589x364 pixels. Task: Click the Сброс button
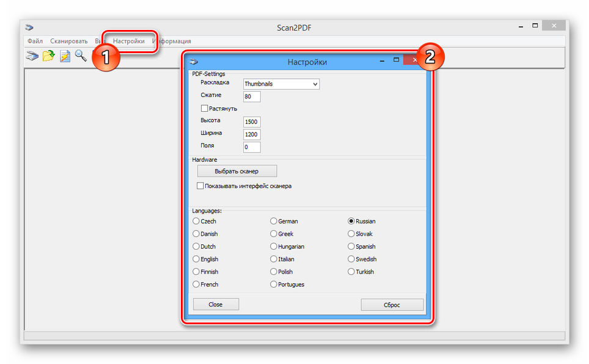point(392,304)
